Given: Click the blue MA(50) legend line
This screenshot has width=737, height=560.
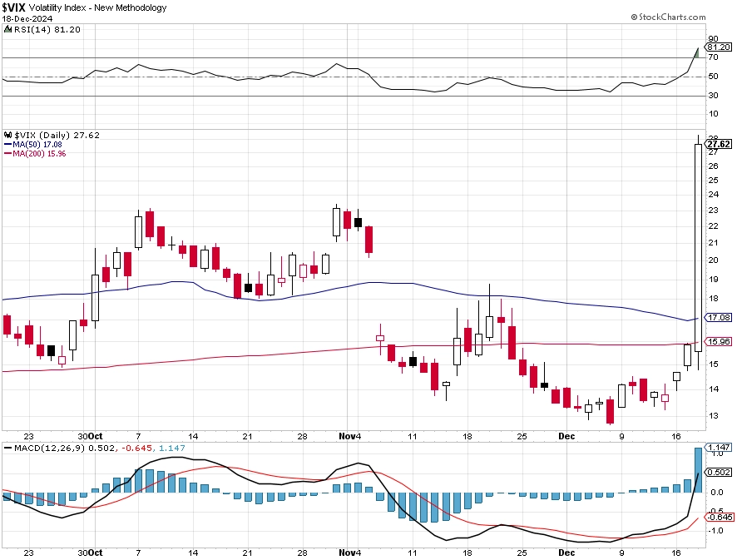Looking at the screenshot, I should click(x=8, y=144).
